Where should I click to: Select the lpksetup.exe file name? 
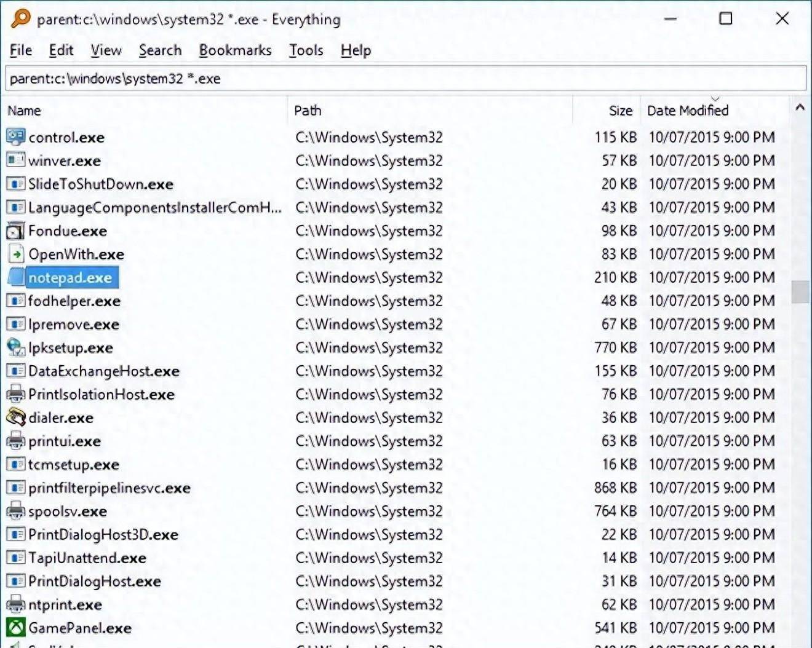pos(71,347)
